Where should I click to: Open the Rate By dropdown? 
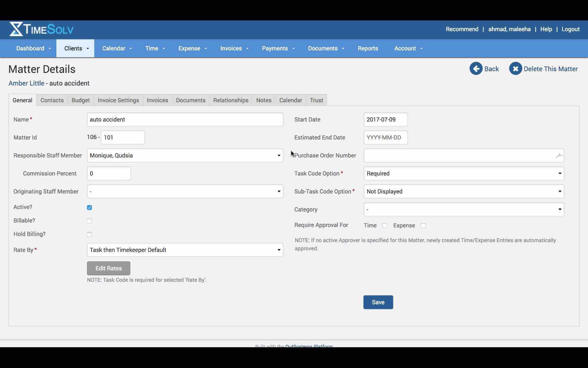tap(185, 250)
